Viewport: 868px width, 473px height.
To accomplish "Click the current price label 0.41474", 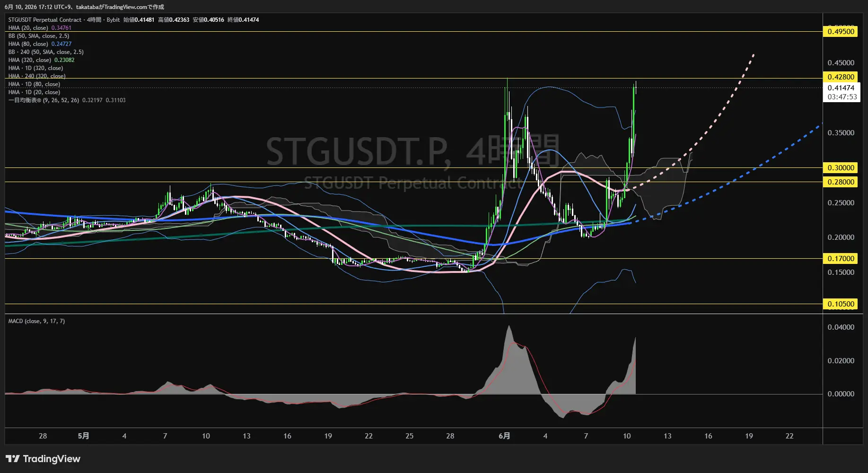I will pyautogui.click(x=841, y=88).
